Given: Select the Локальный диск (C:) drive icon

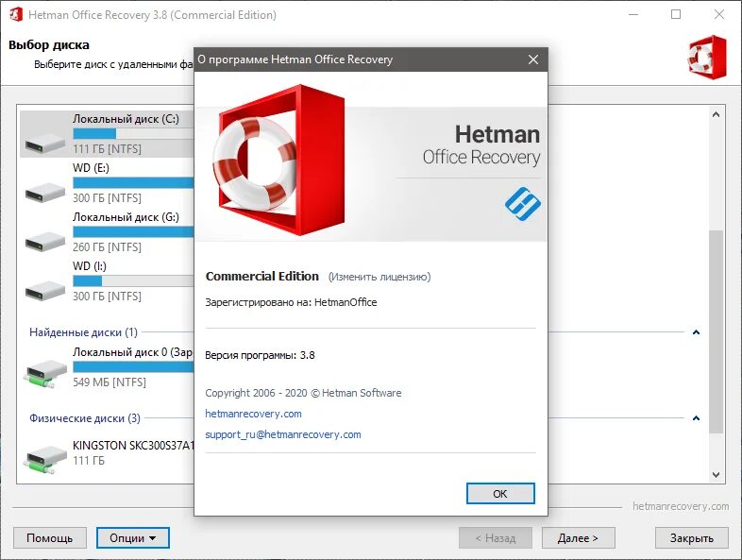Looking at the screenshot, I should [45, 144].
